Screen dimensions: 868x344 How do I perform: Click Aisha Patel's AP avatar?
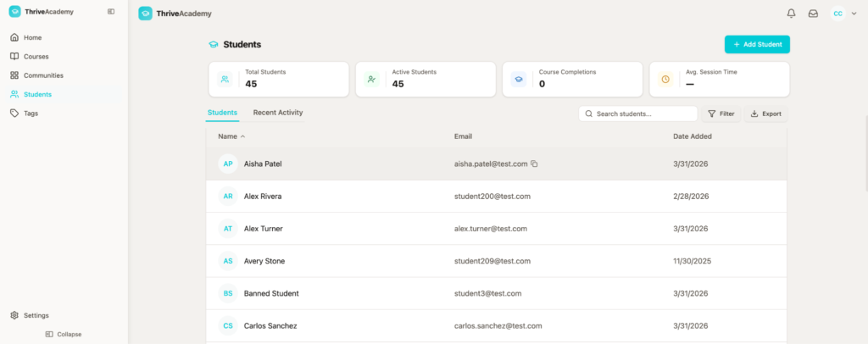(227, 164)
